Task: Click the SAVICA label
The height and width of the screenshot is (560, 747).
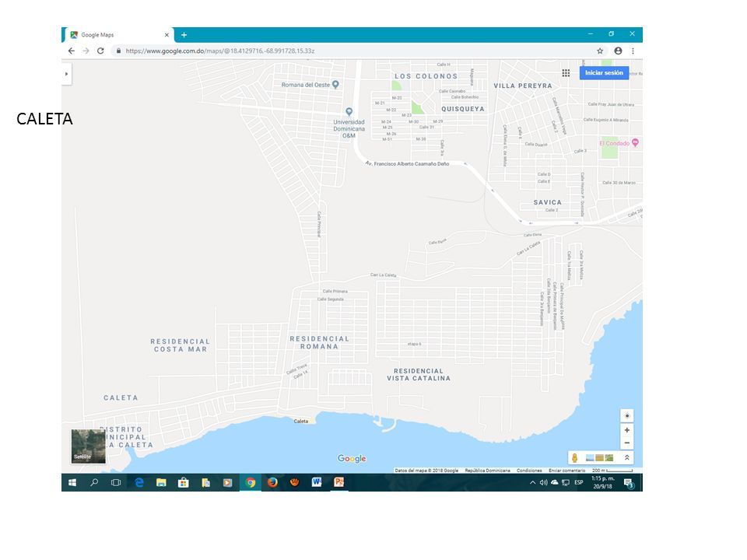Action: coord(547,202)
